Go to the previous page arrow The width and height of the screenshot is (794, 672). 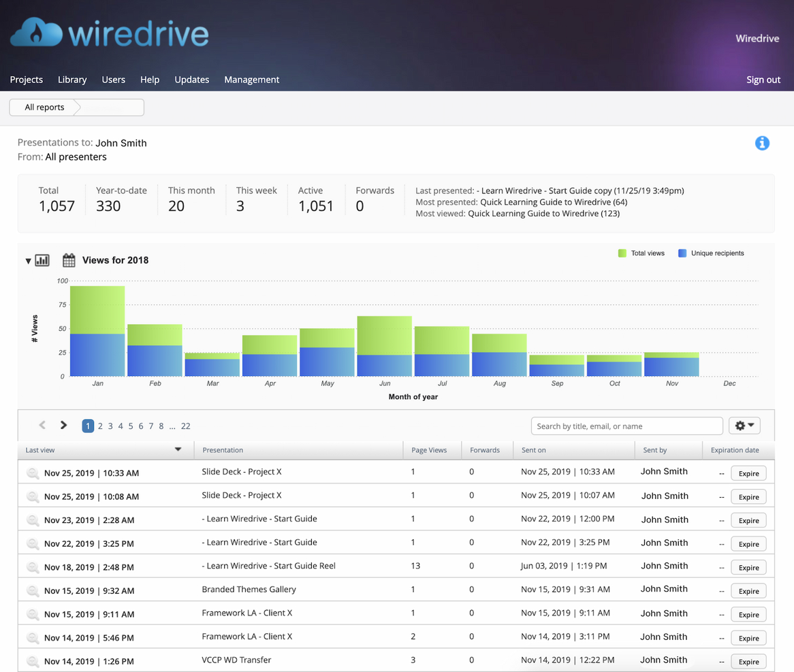click(42, 426)
